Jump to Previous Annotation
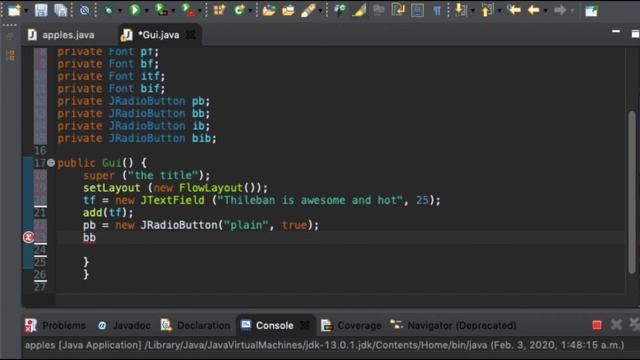The width and height of the screenshot is (640, 360). point(487,10)
